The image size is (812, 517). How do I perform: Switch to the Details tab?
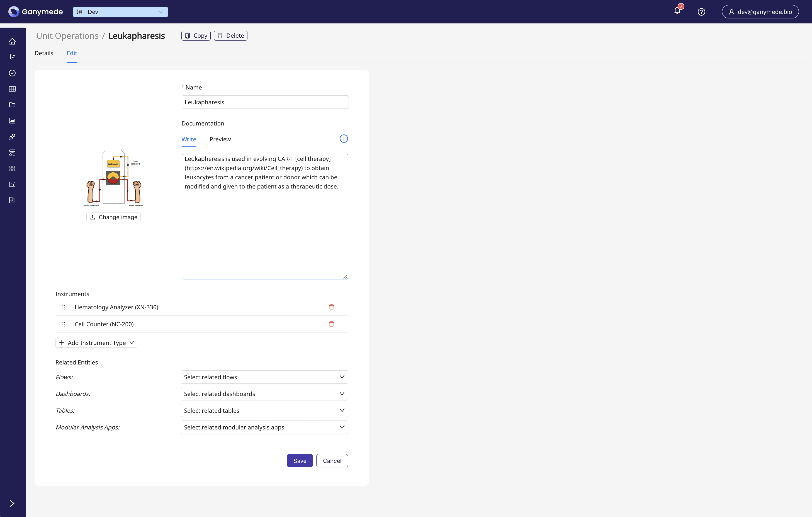pyautogui.click(x=44, y=53)
